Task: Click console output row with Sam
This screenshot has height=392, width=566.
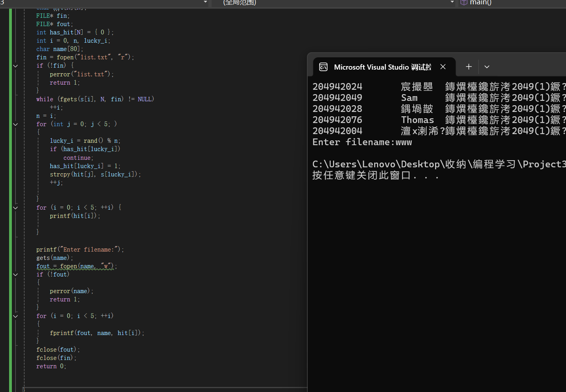Action: 439,98
